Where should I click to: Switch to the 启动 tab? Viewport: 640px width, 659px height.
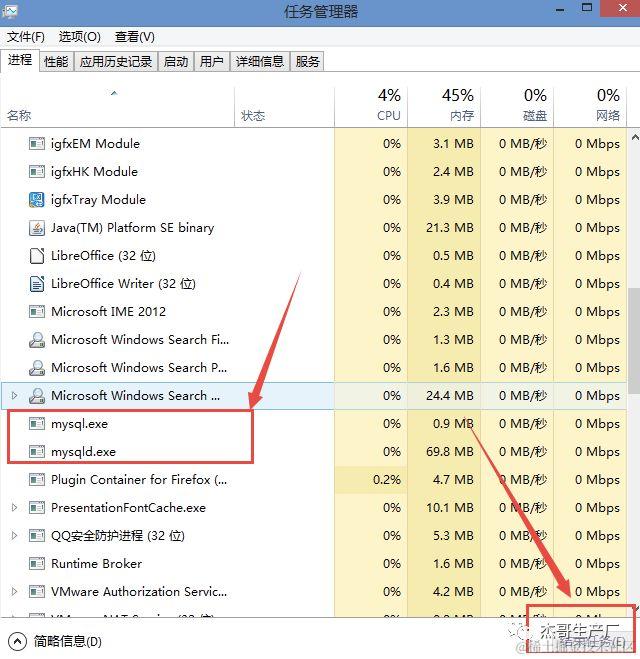(x=176, y=62)
